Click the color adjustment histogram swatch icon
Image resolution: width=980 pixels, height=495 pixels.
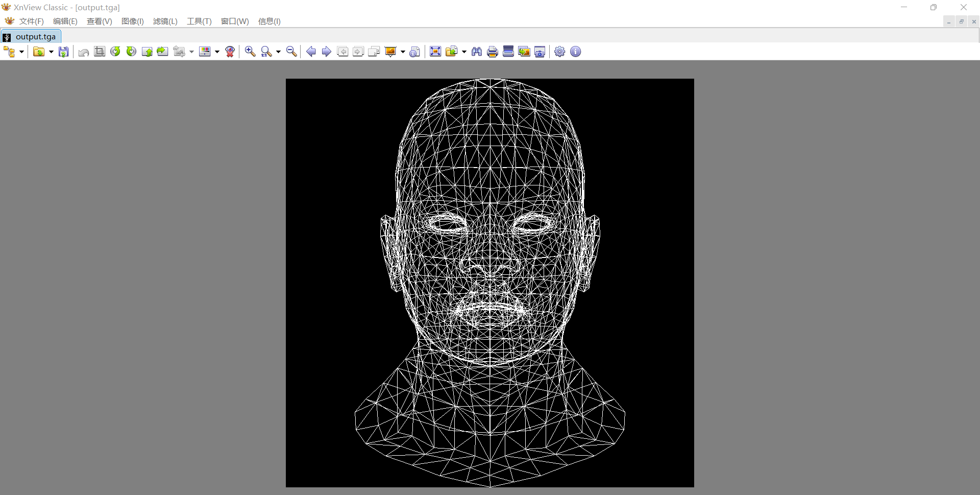pyautogui.click(x=206, y=51)
